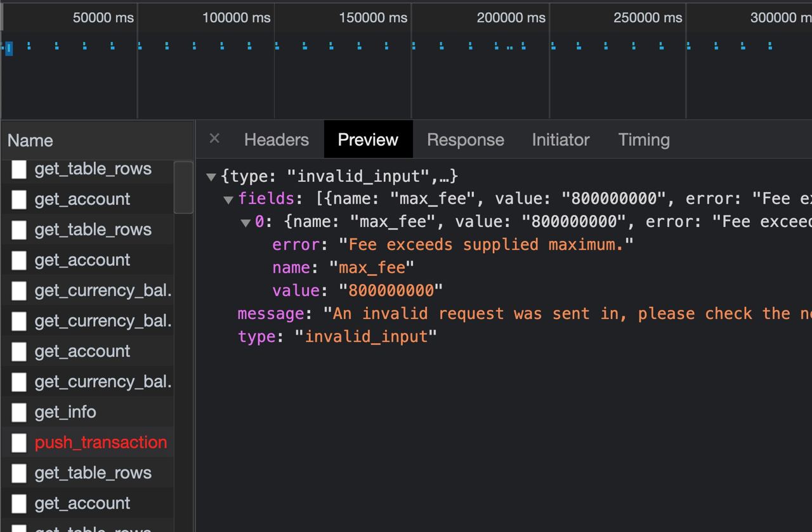
Task: Select the "Fee exceeds supplied maximum." error value
Action: click(x=486, y=245)
